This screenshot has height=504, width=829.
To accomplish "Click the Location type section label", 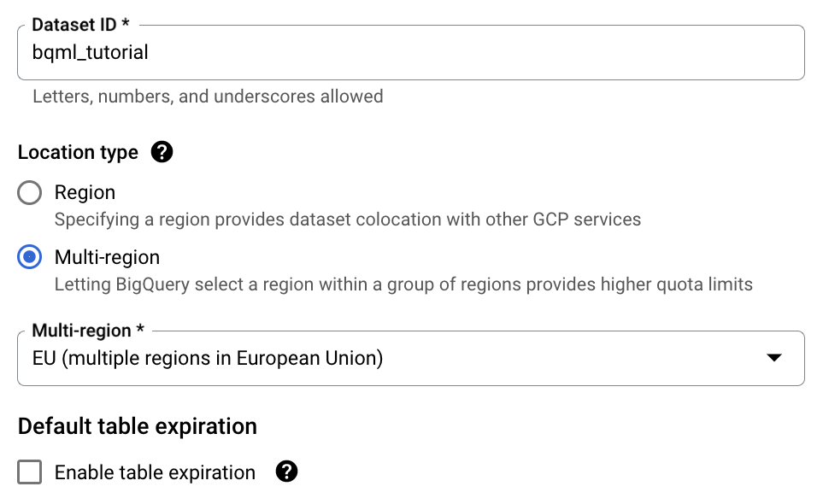I will 78,152.
